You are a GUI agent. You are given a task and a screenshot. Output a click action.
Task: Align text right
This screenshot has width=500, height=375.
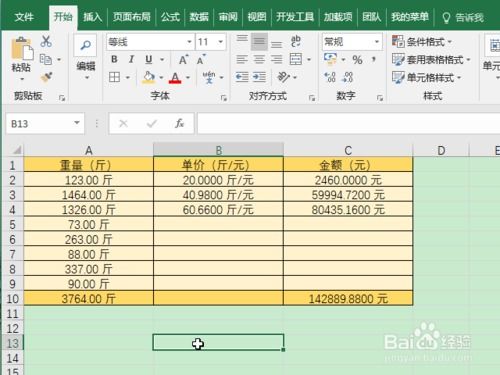[x=276, y=59]
